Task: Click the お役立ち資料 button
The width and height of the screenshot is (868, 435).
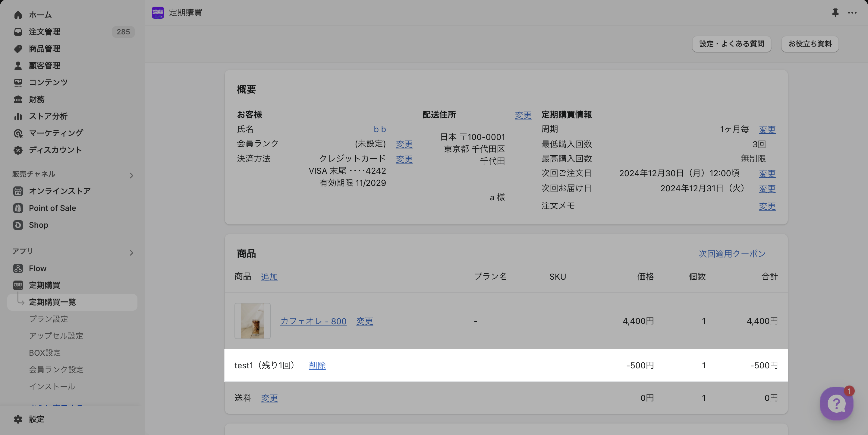Action: (810, 44)
